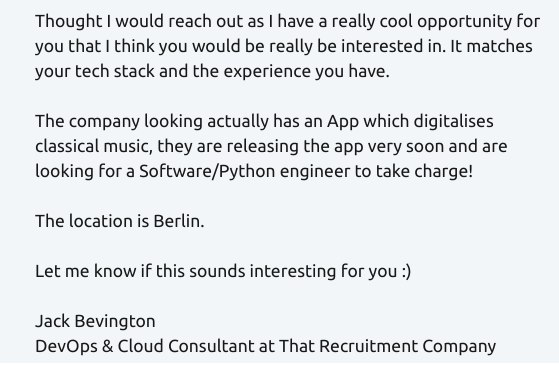This screenshot has height=371, width=559.
Task: Click the word "App" after "has an"
Action: (x=343, y=122)
